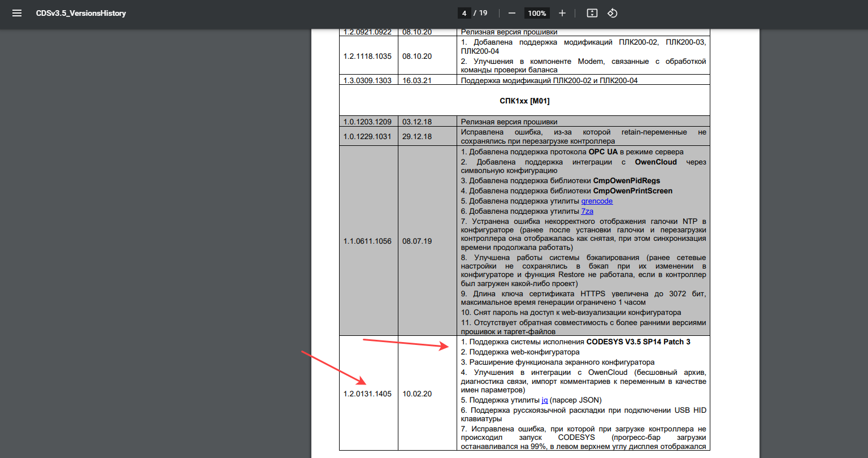The height and width of the screenshot is (458, 868).
Task: Open the 7za utility link
Action: (587, 211)
